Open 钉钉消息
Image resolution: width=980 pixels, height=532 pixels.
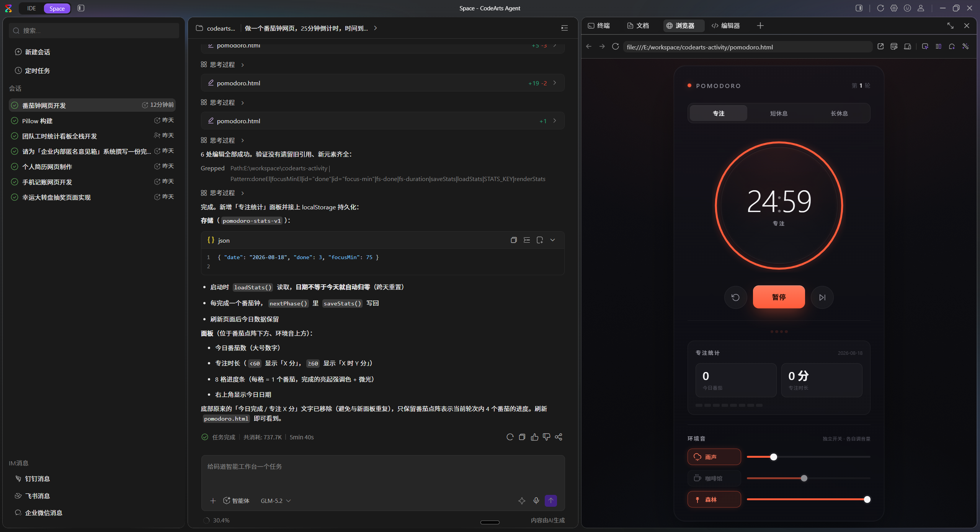[x=33, y=479]
